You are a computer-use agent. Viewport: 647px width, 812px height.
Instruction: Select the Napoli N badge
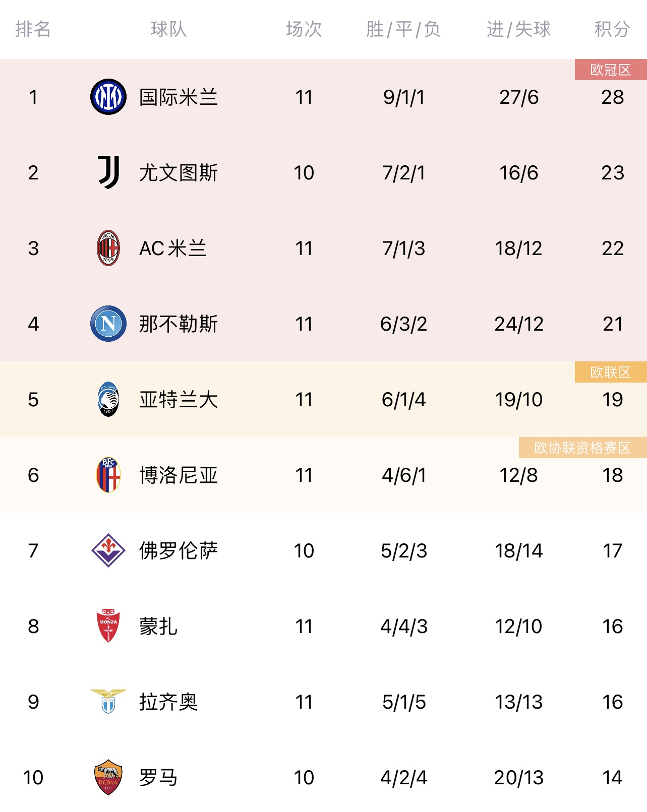(108, 324)
